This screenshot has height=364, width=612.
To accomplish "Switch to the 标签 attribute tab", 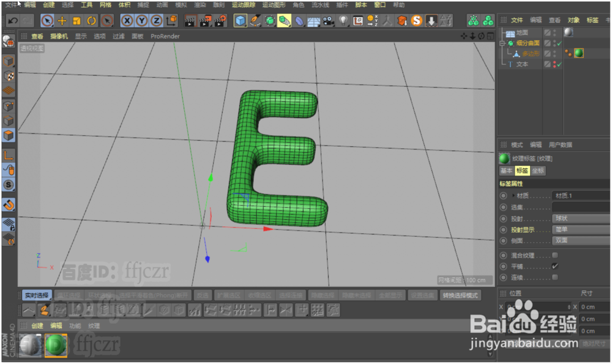I will [522, 171].
